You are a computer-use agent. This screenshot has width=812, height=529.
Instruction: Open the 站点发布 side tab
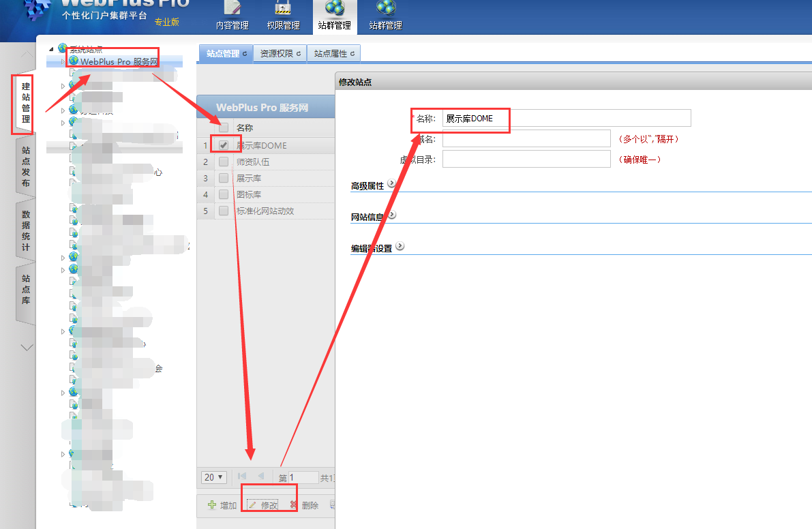(x=25, y=166)
